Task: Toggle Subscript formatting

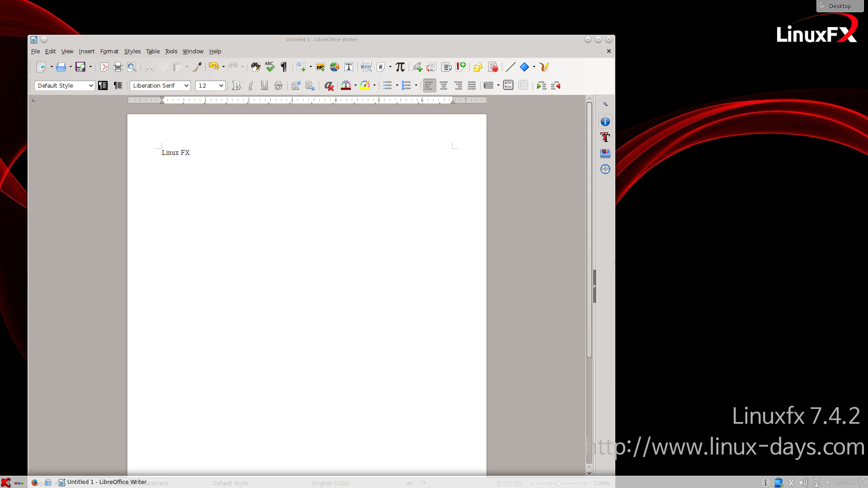Action: coord(310,85)
